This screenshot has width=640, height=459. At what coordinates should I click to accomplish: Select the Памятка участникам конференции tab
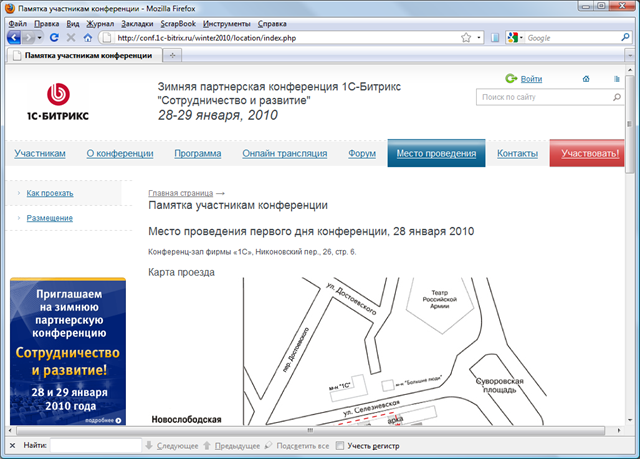click(x=85, y=55)
